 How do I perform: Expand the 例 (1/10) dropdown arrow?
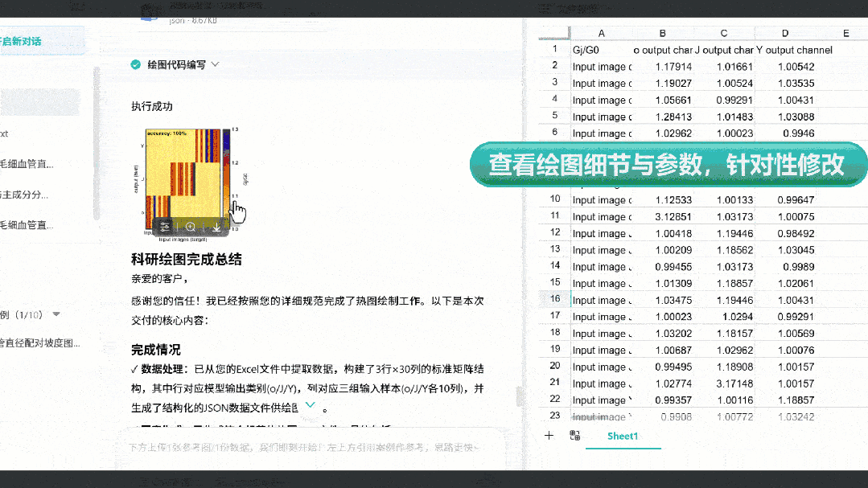coord(56,314)
